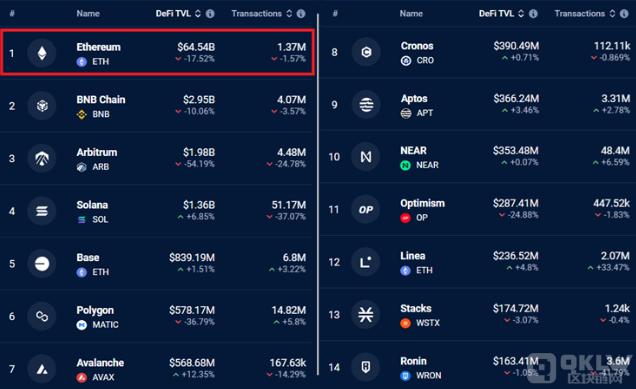
Task: Show info for right Transactions column
Action: tap(624, 14)
